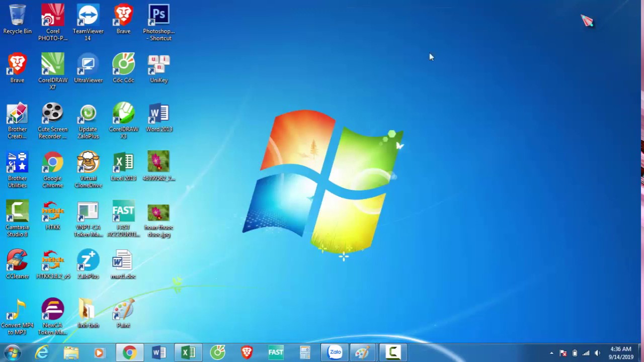Open the Brother Utilities desktop shortcut
The image size is (644, 362).
point(17,169)
